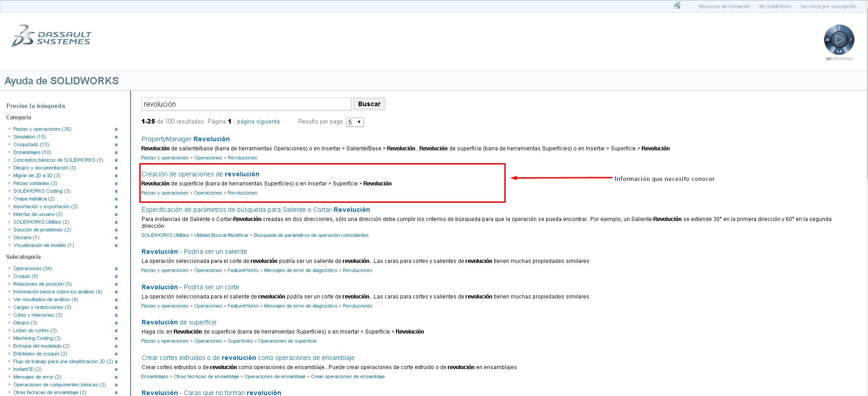
Task: Click x beside Machining Costing (3)
Action: pyautogui.click(x=116, y=339)
